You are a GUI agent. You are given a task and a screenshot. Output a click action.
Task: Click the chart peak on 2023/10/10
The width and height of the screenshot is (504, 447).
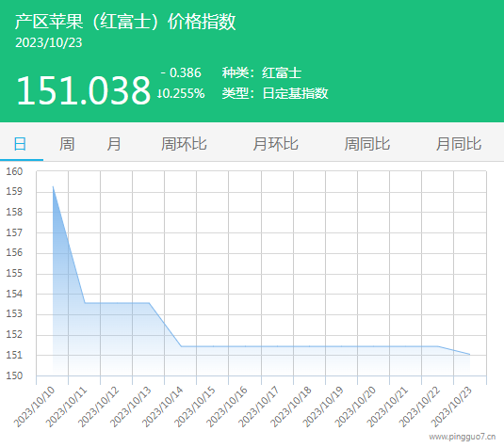point(53,186)
